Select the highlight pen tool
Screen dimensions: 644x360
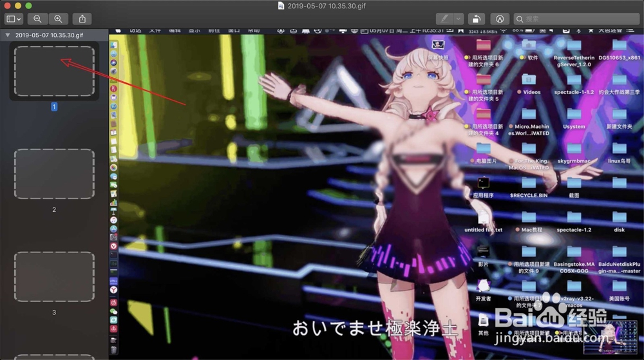(x=444, y=19)
